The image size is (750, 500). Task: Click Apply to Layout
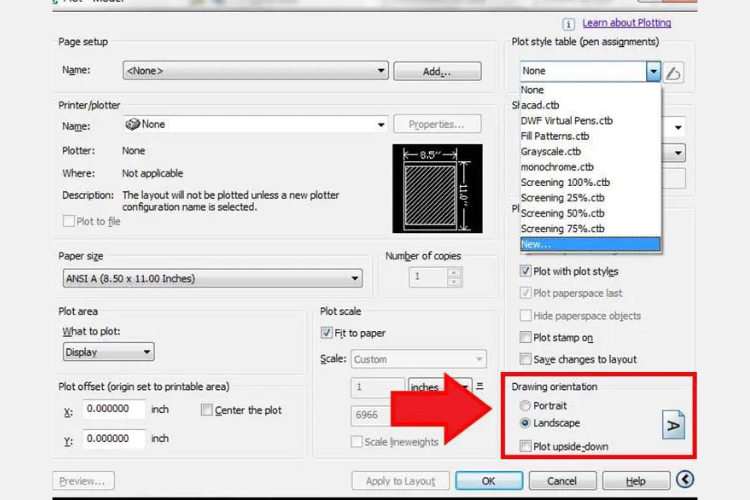point(400,481)
